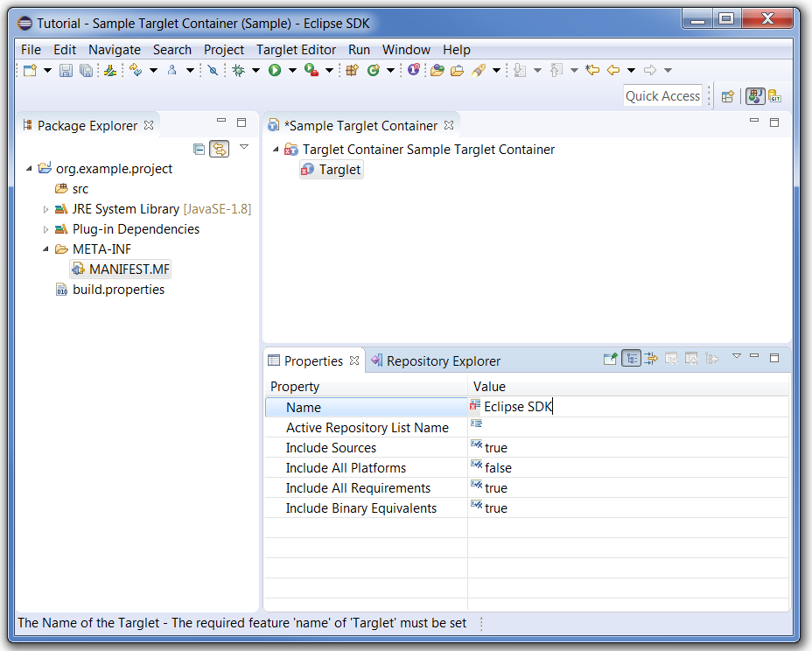Close the Properties view tab

tap(354, 360)
